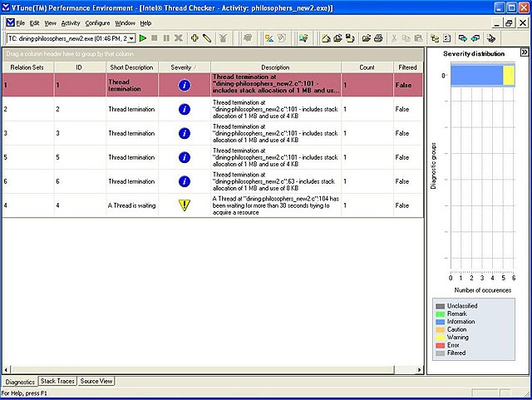Collapse the Severity distribution panel chevron
Viewport: 532px width, 400px height.
(525, 52)
